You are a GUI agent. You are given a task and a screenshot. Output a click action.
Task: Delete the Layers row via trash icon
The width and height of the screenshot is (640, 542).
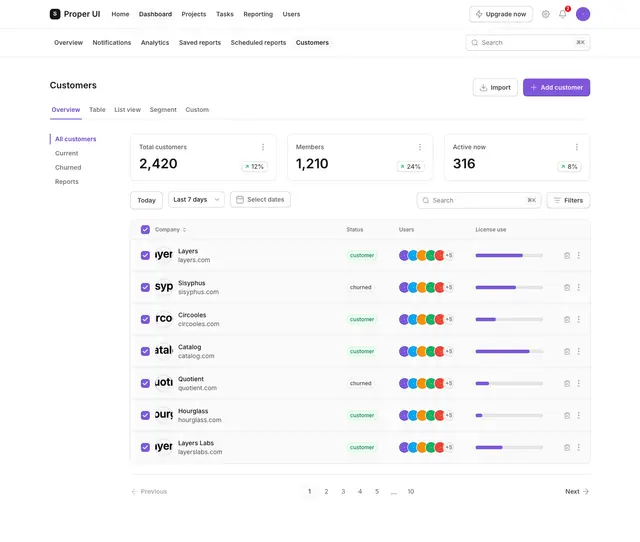pyautogui.click(x=567, y=255)
